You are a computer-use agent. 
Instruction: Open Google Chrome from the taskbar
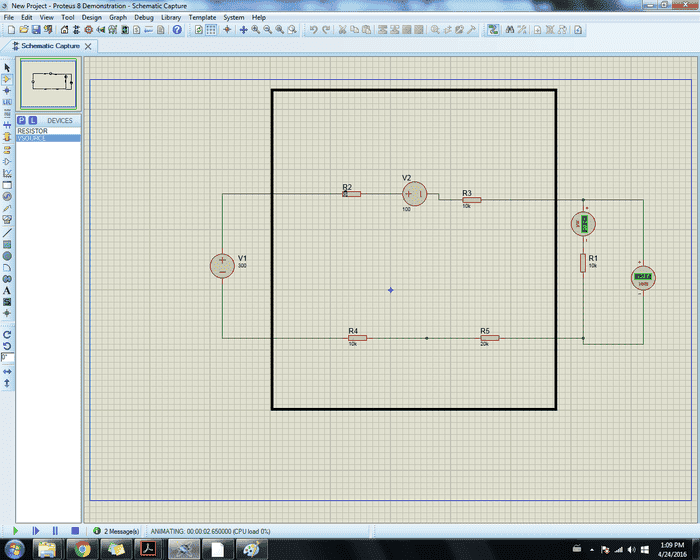point(81,549)
